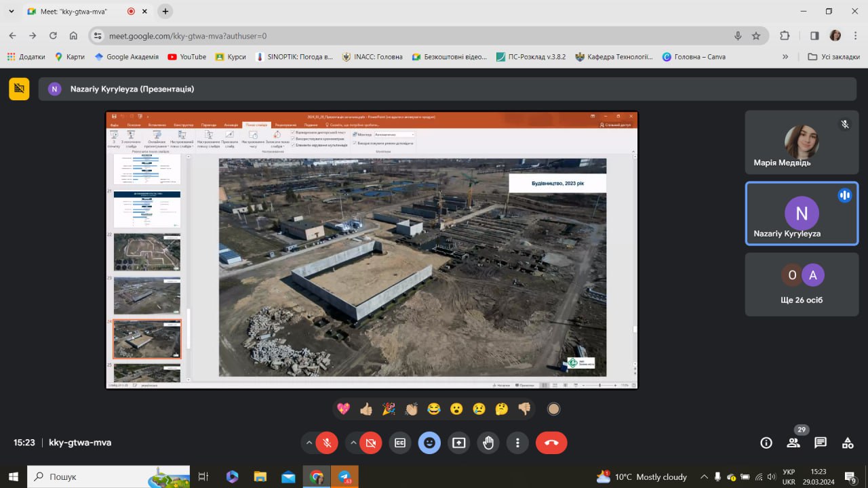
Task: Leave the call with red button
Action: pyautogui.click(x=551, y=443)
